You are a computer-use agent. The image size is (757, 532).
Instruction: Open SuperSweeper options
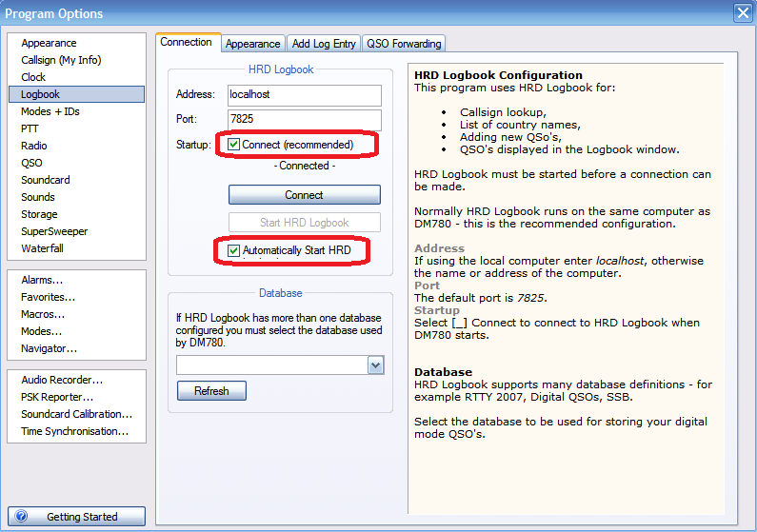click(x=54, y=231)
